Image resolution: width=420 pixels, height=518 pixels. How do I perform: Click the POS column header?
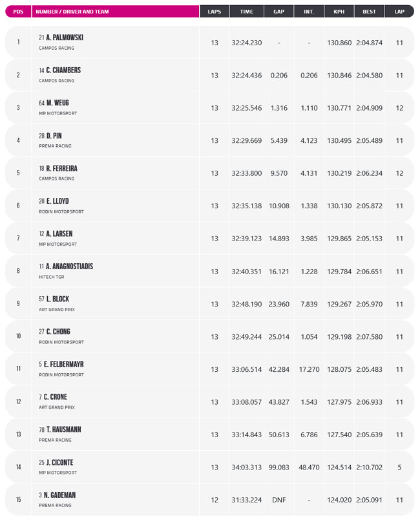(x=18, y=12)
